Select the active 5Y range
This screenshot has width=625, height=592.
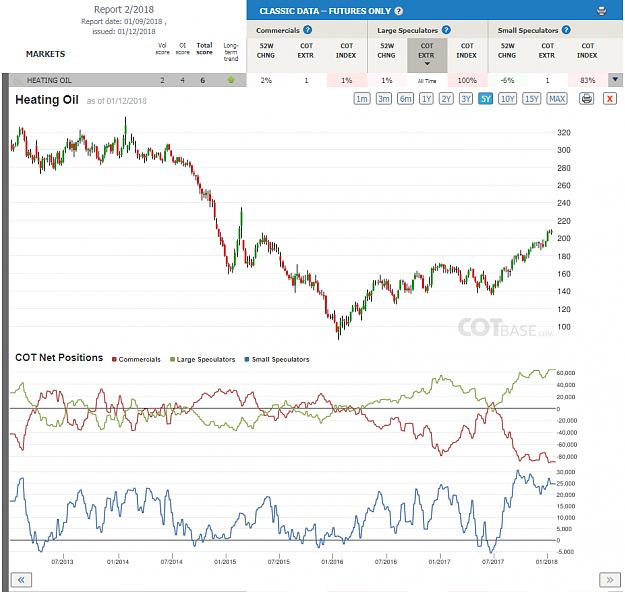click(485, 98)
